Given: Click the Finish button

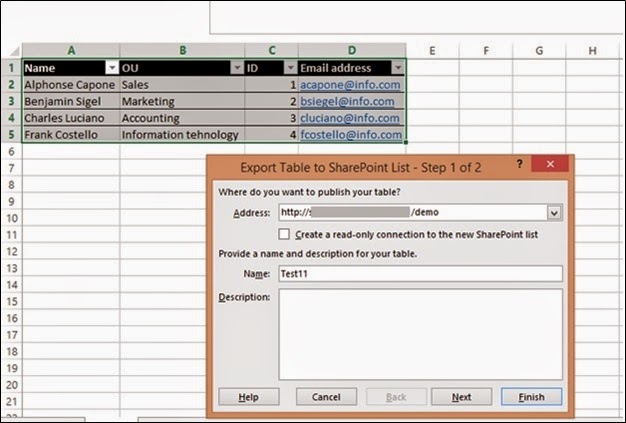Looking at the screenshot, I should pyautogui.click(x=531, y=397).
